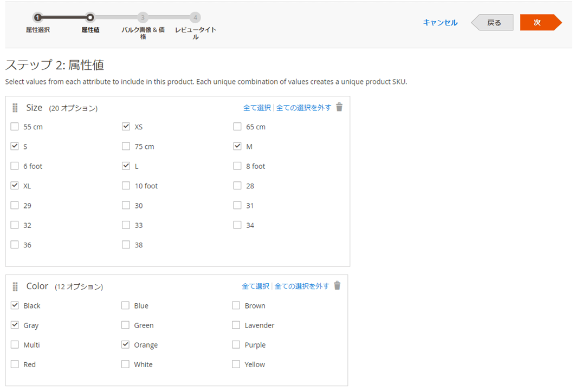Click the drag handle beside Color
Screen dimensions: 575x392
click(x=15, y=286)
